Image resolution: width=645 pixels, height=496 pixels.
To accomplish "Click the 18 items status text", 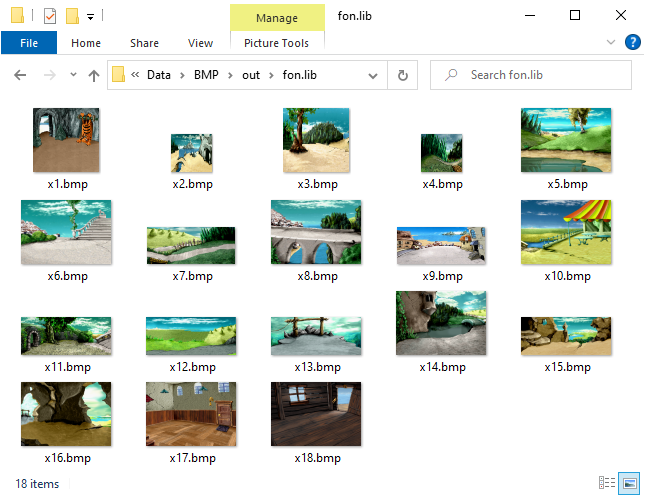I will 37,484.
